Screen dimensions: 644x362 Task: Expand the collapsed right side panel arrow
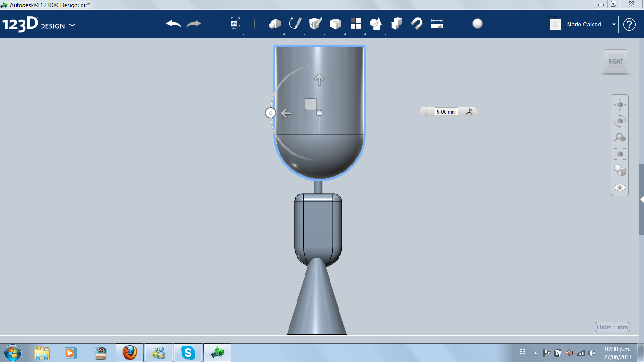[x=642, y=200]
